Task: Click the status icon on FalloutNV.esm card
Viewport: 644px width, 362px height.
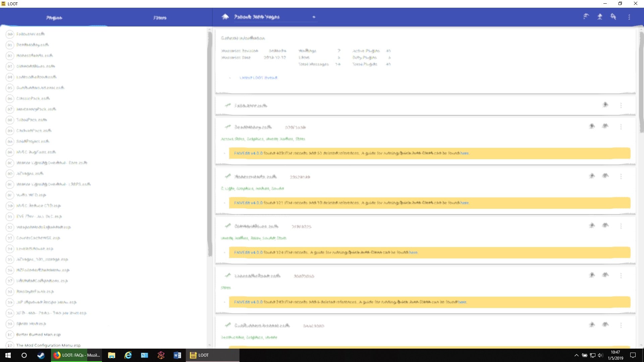Action: (x=605, y=105)
